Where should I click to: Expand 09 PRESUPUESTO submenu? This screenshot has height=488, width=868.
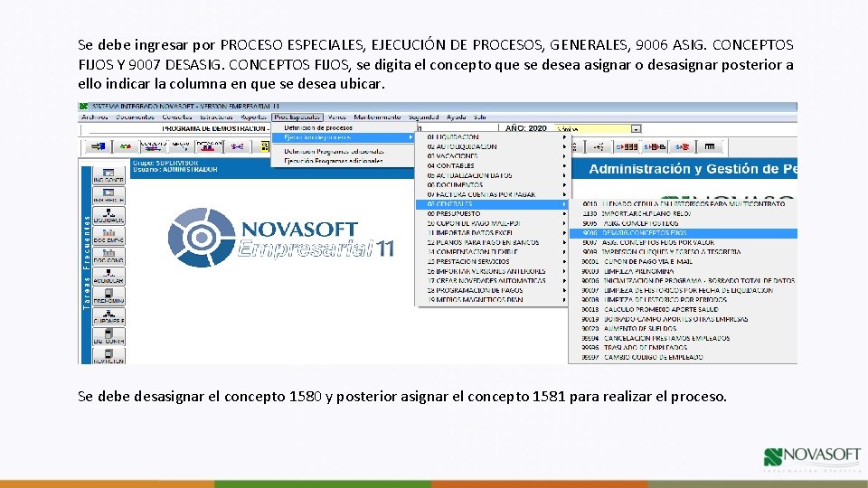pyautogui.click(x=492, y=213)
